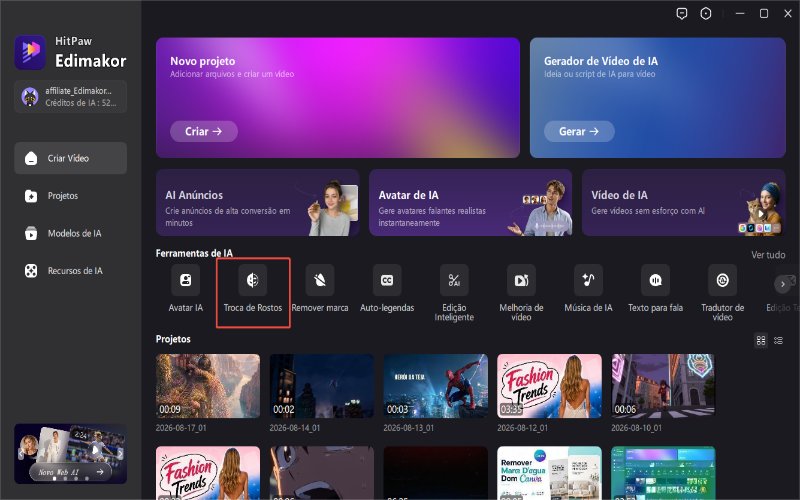The width and height of the screenshot is (800, 500).
Task: Click the 2026-08-17_01 project name
Action: click(x=181, y=428)
